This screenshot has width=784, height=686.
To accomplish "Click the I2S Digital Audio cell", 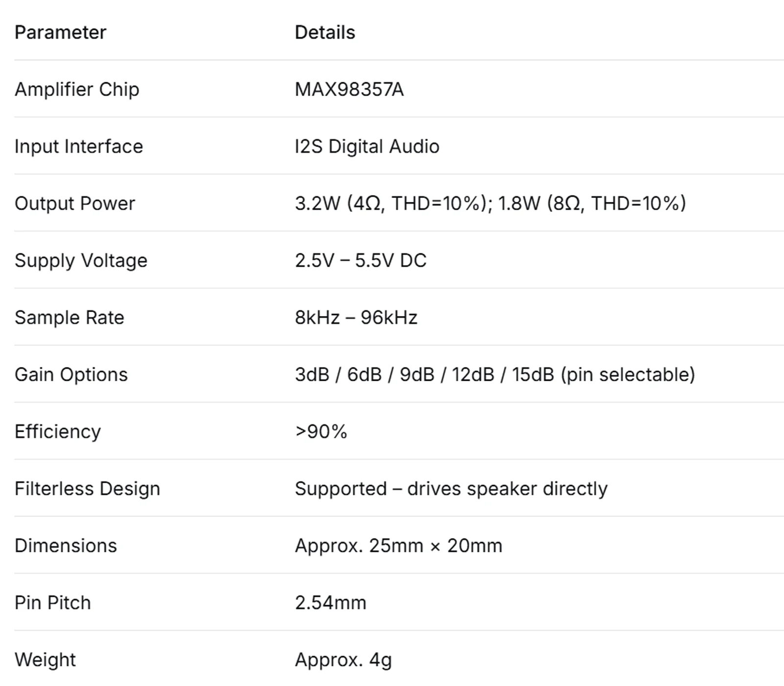I will point(367,147).
